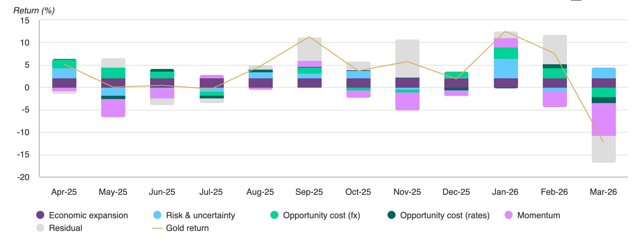
Task: Toggle the "Residual" series legend label
Action: pos(65,228)
